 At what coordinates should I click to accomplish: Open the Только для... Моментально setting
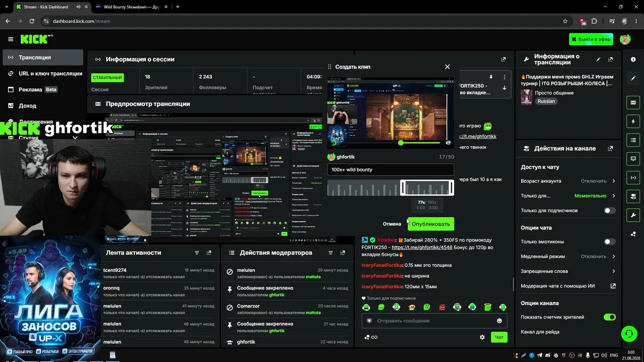(x=568, y=196)
